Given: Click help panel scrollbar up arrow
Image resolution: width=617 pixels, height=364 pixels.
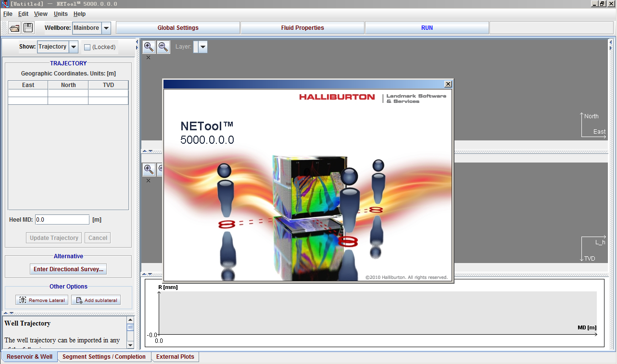Looking at the screenshot, I should pos(130,320).
